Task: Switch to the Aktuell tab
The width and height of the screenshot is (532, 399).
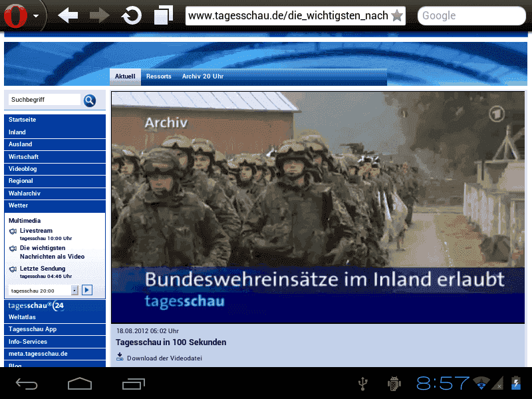Action: (125, 76)
